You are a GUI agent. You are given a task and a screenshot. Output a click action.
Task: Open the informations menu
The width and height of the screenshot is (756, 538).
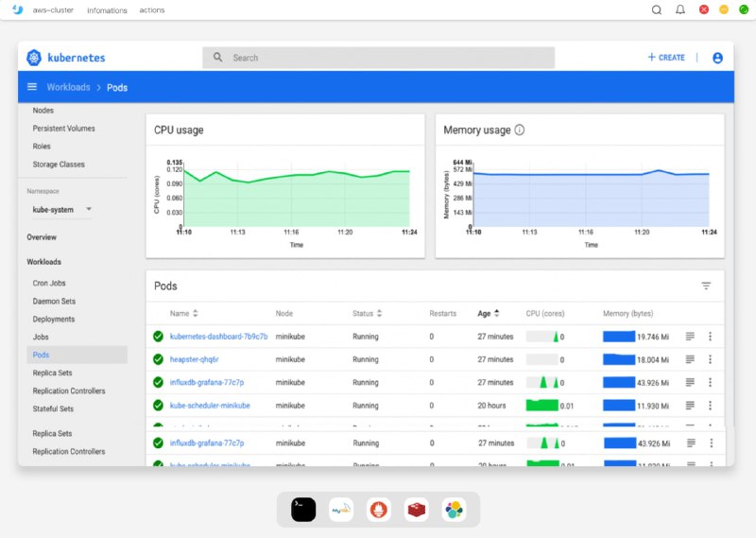pos(107,10)
